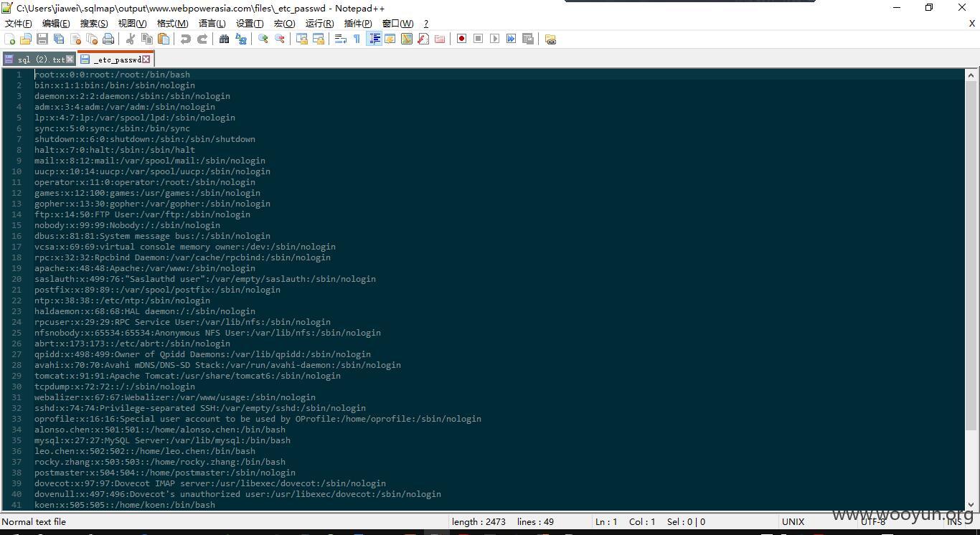Screen dimensions: 980x535
Task: Open the 语言(L) menu
Action: click(x=212, y=23)
